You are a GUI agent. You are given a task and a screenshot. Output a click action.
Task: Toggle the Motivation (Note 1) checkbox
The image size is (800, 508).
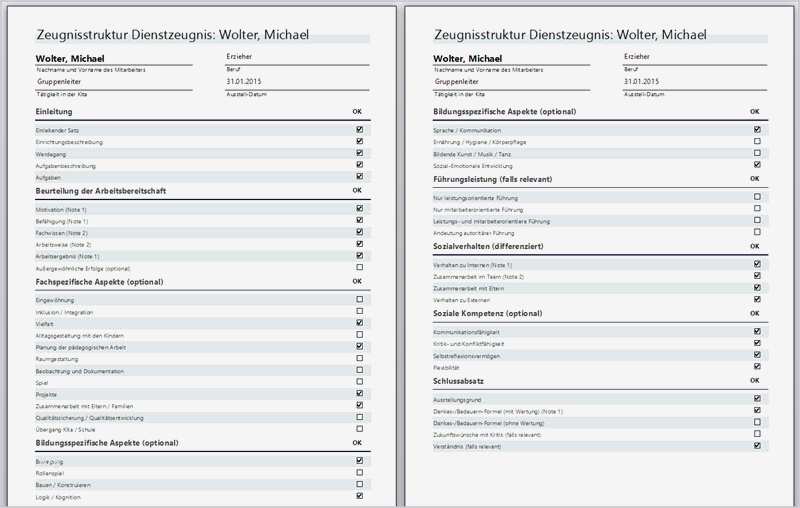click(360, 209)
